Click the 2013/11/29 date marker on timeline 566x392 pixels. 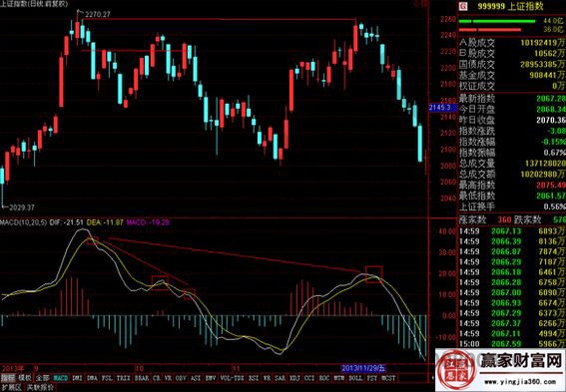click(363, 368)
